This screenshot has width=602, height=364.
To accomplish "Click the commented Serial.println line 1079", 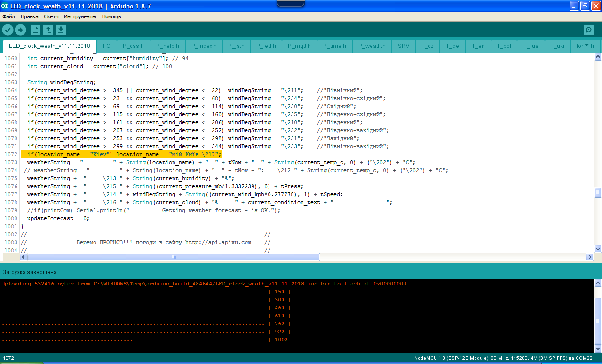I will tap(153, 210).
